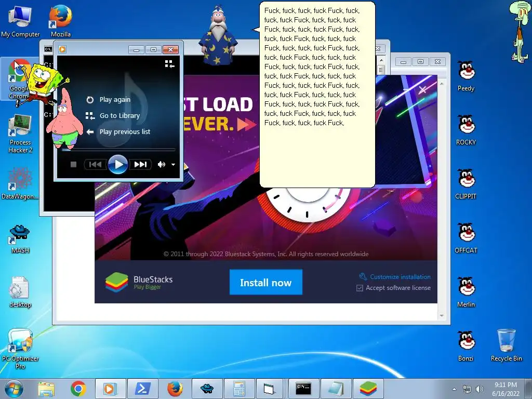
Task: Open File Explorer from taskbar
Action: click(x=46, y=389)
